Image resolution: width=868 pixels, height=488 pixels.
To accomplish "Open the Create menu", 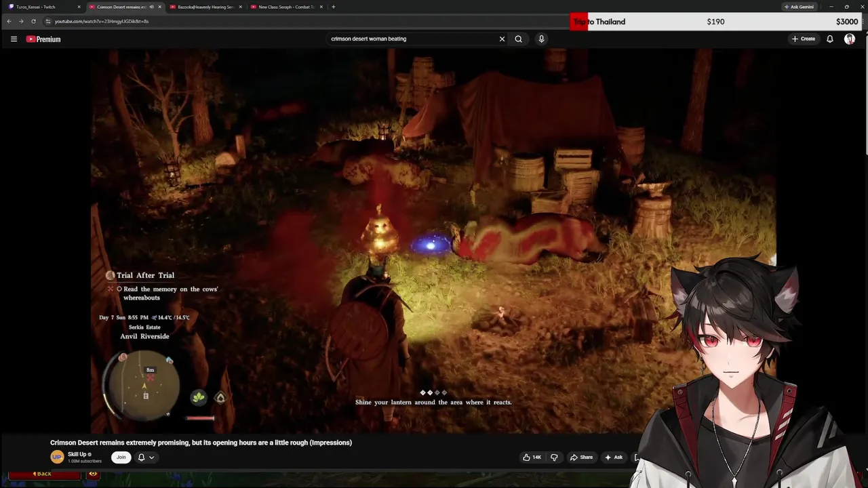I will (804, 39).
